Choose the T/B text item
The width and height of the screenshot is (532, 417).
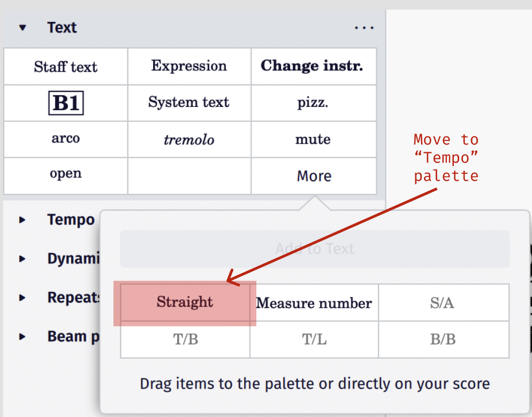185,339
